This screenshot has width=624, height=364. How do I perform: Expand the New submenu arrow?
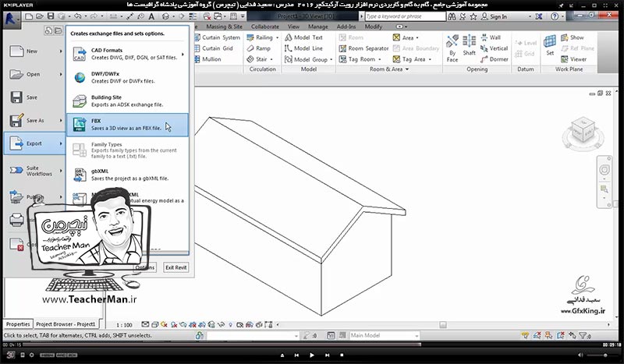pos(61,51)
